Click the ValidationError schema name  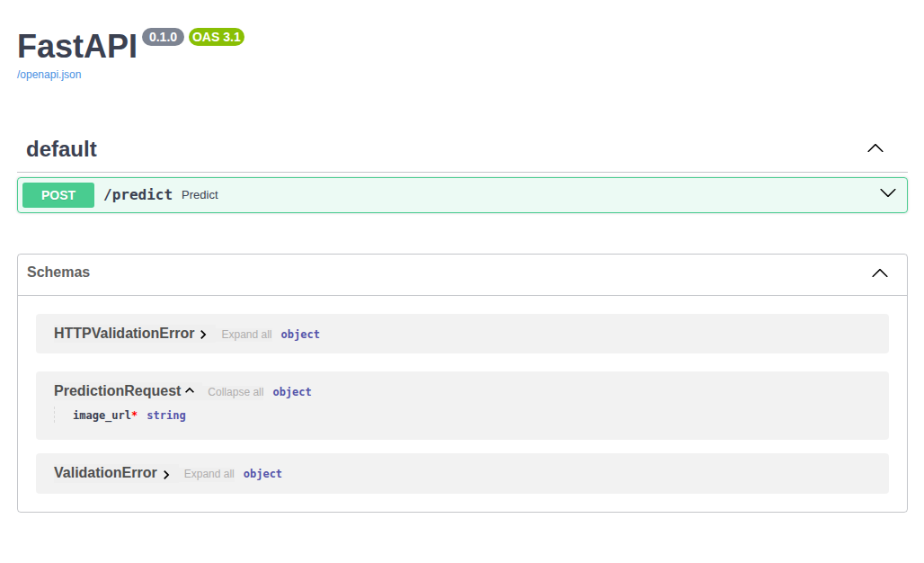click(x=105, y=473)
